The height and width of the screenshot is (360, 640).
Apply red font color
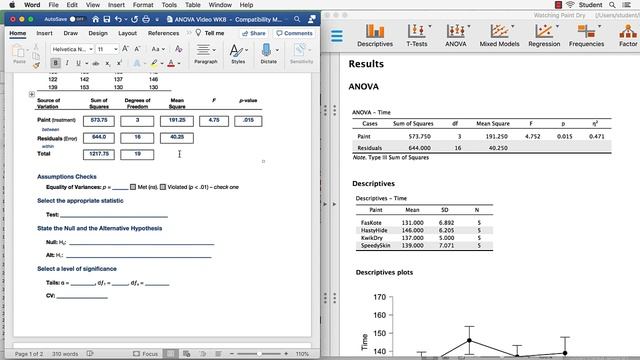click(x=171, y=63)
